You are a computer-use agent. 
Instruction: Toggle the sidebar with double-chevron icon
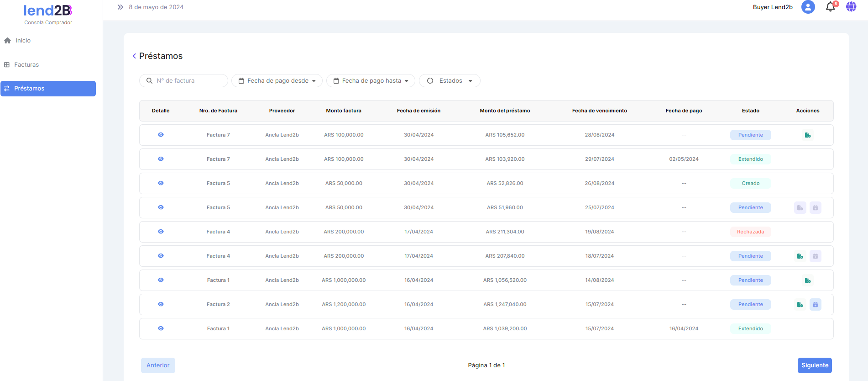(x=120, y=7)
